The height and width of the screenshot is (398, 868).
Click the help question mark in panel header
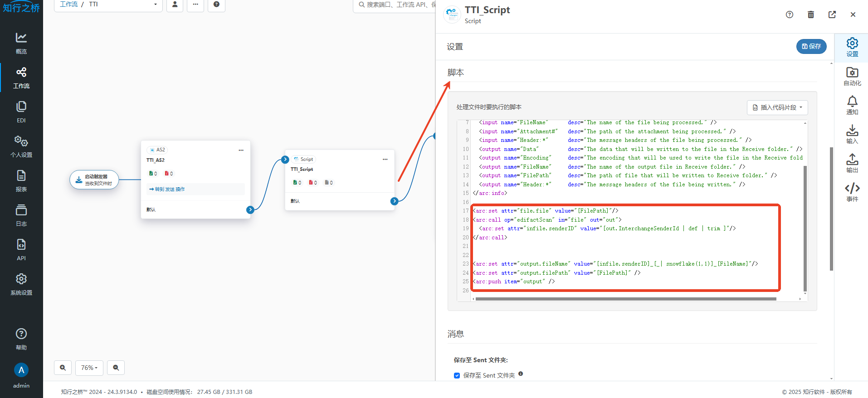pos(790,15)
